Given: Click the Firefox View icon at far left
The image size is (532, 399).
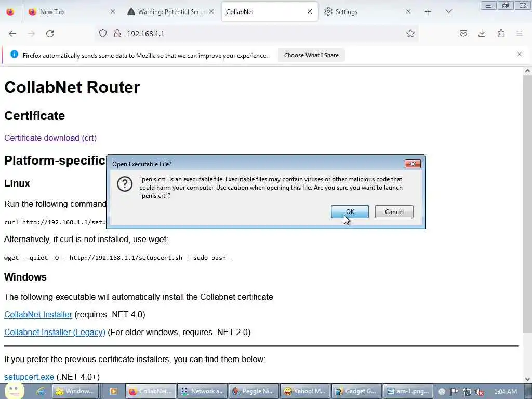Looking at the screenshot, I should (x=10, y=12).
